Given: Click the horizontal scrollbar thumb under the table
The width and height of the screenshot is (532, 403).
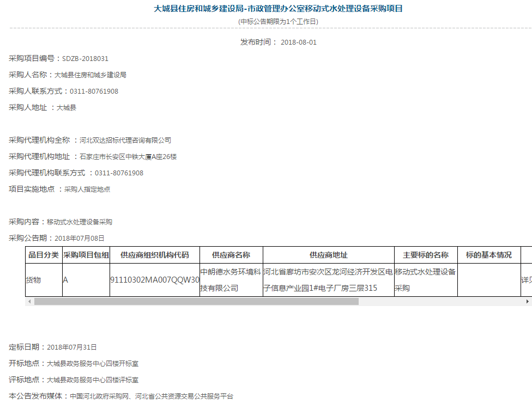Looking at the screenshot, I should 196,301.
